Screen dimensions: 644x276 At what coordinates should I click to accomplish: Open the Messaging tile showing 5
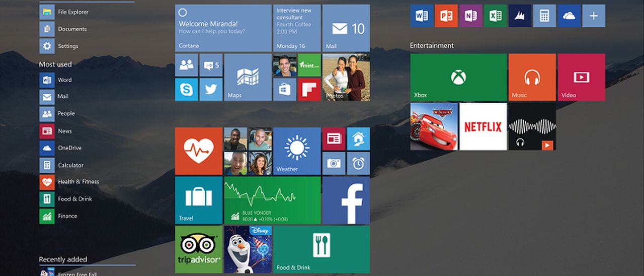point(211,65)
